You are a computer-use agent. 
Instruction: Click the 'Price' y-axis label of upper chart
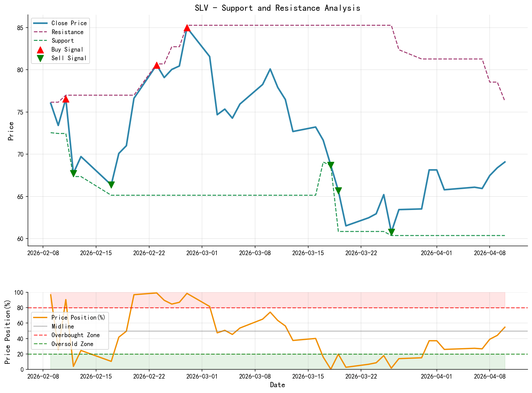(x=11, y=131)
